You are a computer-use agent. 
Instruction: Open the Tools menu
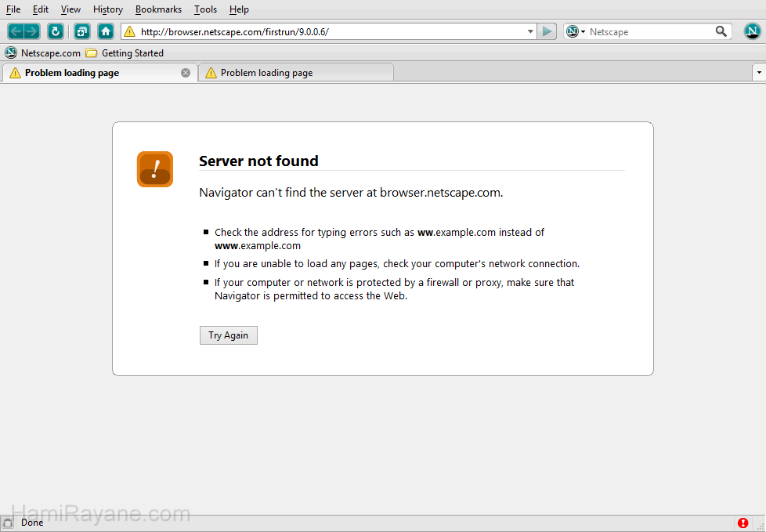[205, 9]
